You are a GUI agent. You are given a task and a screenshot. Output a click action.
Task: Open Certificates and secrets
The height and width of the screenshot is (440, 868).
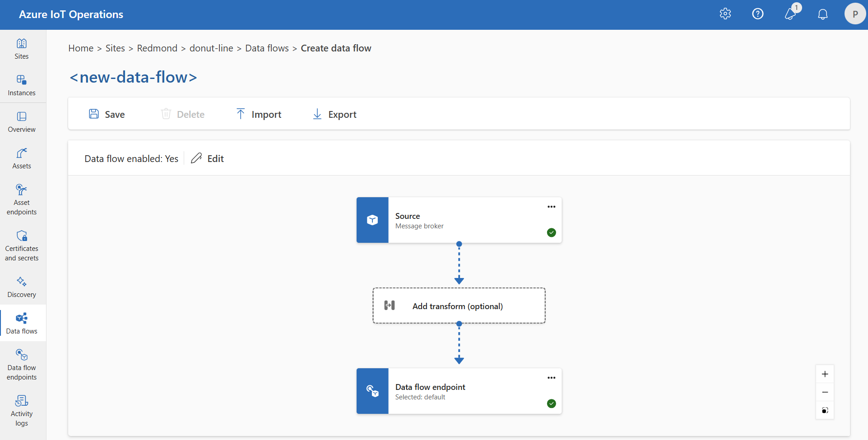pos(21,245)
